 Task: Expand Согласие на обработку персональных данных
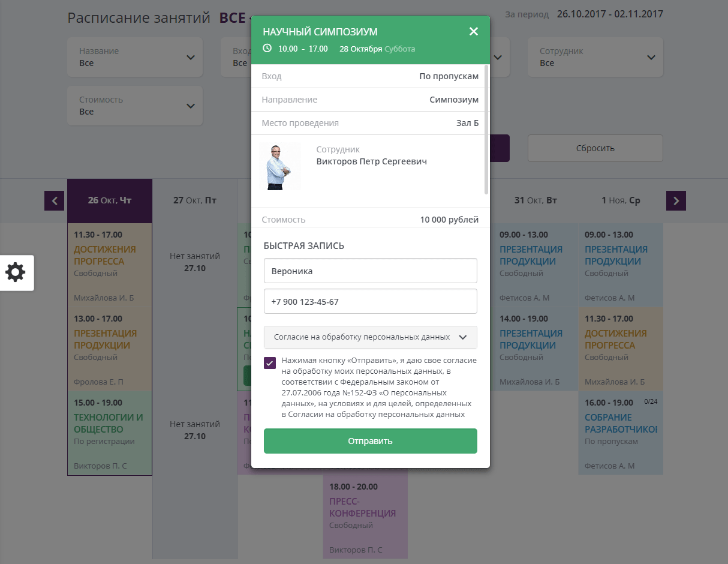(x=371, y=337)
